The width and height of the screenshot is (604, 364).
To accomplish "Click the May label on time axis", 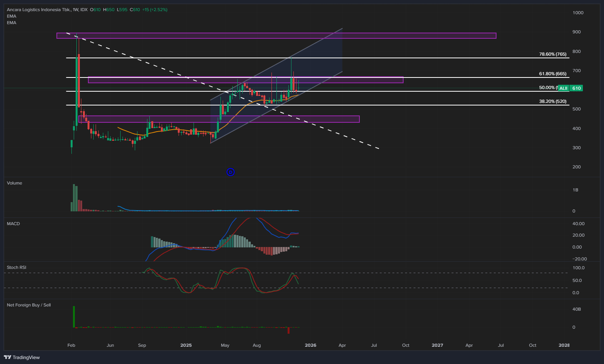I will [x=225, y=345].
